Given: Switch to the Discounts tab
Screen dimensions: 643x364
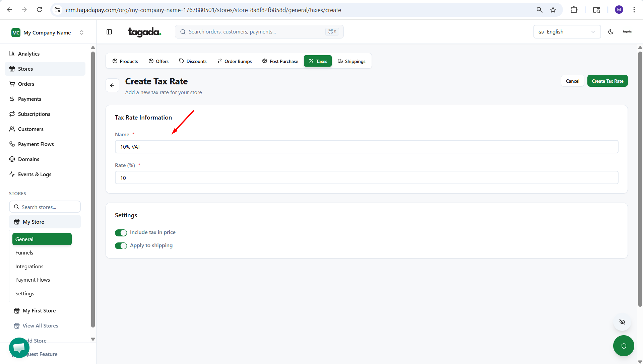Looking at the screenshot, I should coord(193,61).
